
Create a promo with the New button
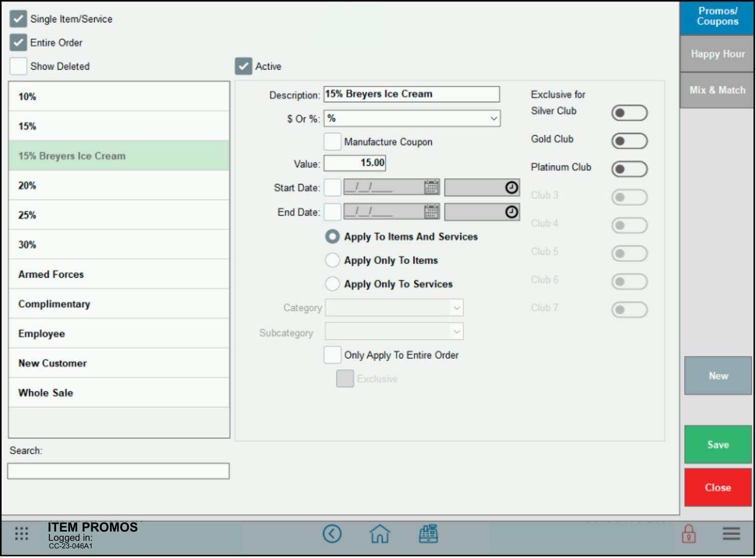click(x=718, y=376)
